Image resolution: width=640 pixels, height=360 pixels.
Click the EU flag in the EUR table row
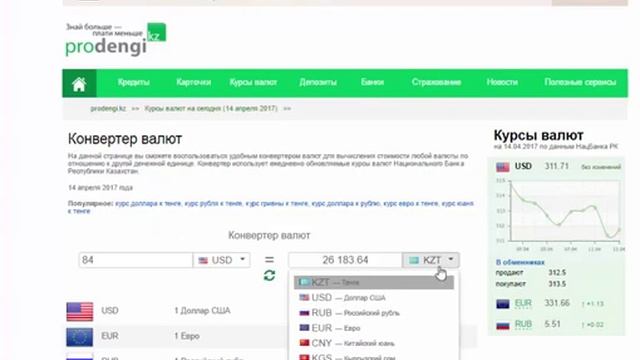pos(80,337)
